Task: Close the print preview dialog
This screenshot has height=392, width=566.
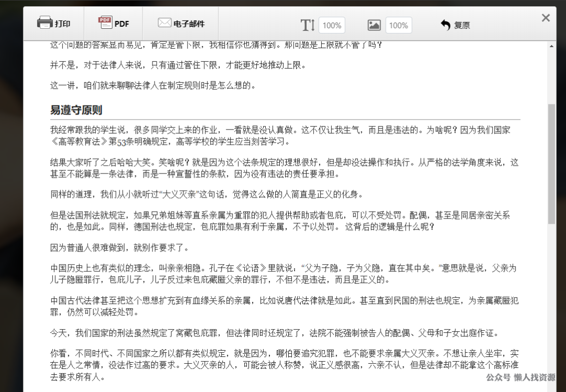Action: tap(546, 18)
